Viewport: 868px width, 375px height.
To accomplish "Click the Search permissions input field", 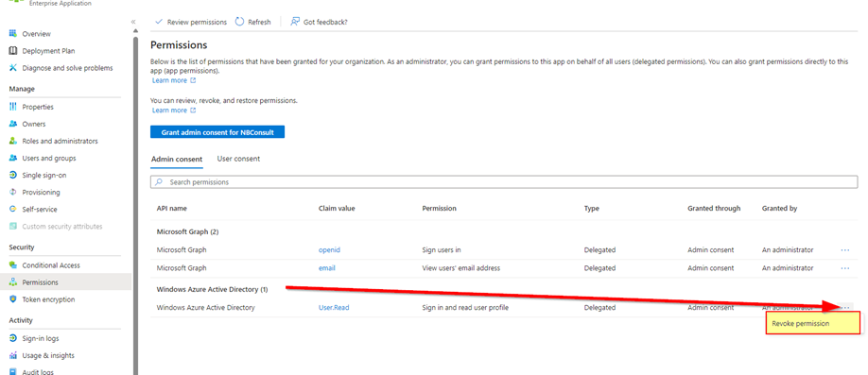I will 504,182.
